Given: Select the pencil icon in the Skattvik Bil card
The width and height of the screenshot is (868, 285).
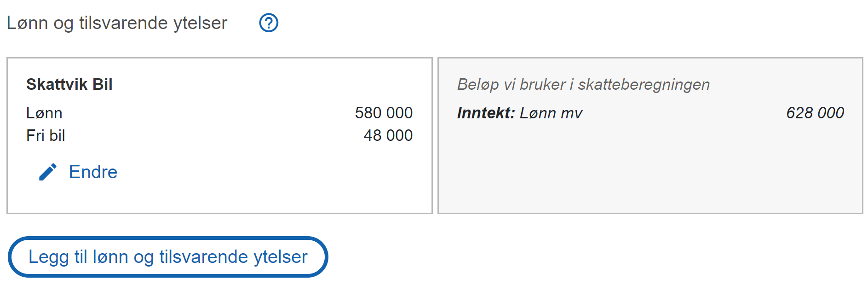Looking at the screenshot, I should [x=48, y=172].
